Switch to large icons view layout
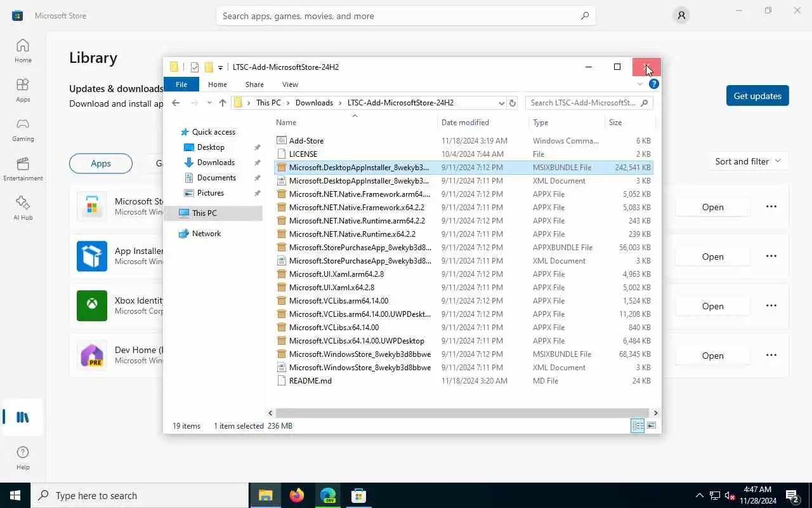This screenshot has height=508, width=812. tap(652, 426)
